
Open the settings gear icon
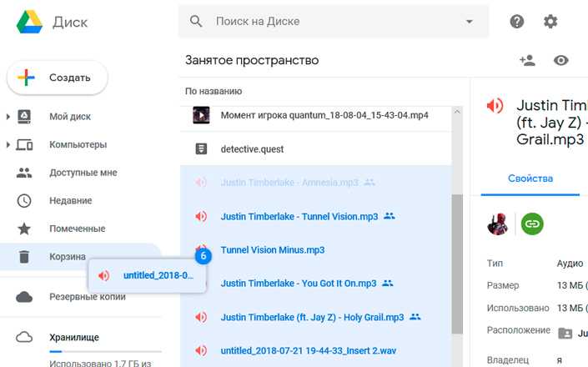click(x=550, y=22)
